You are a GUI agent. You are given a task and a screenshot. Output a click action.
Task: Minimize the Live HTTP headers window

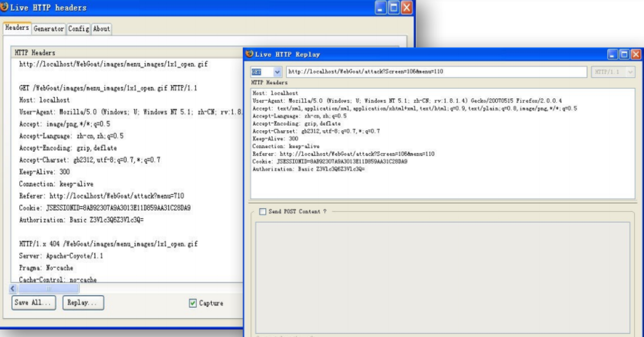point(380,7)
